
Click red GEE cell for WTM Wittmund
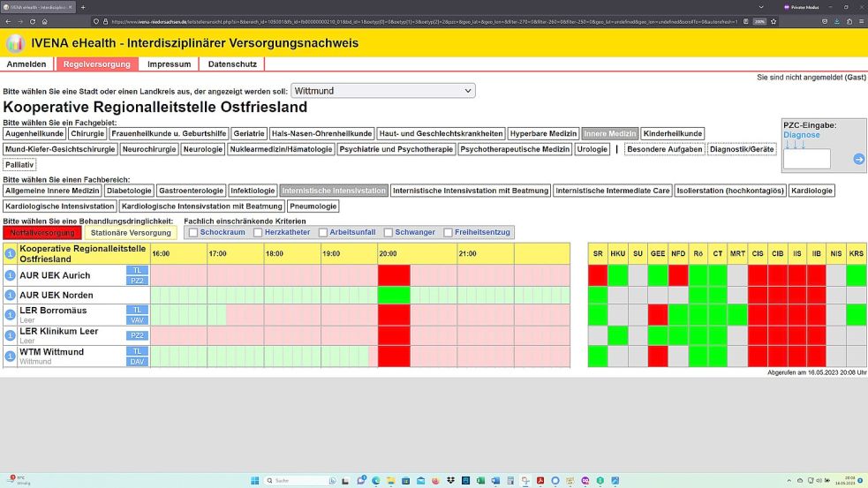pyautogui.click(x=658, y=356)
